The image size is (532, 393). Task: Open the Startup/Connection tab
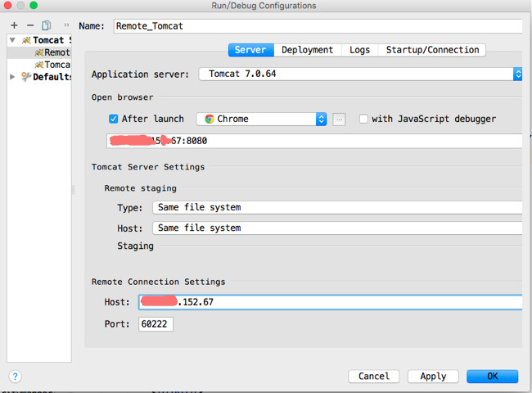(433, 50)
